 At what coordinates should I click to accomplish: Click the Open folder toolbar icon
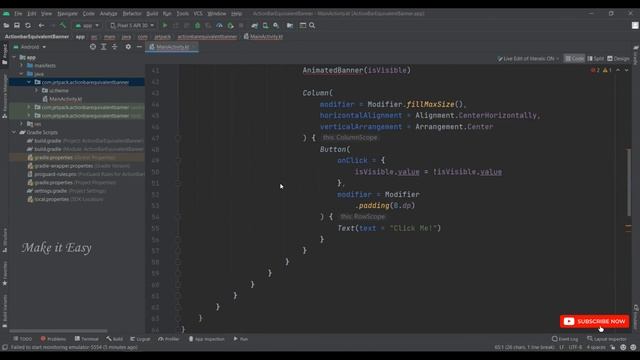(6, 25)
